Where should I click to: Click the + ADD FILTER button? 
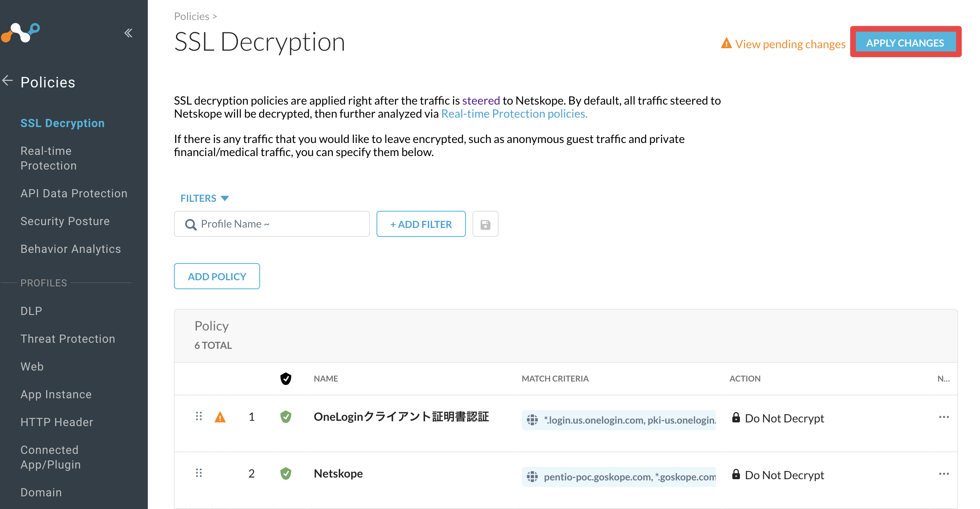click(421, 224)
